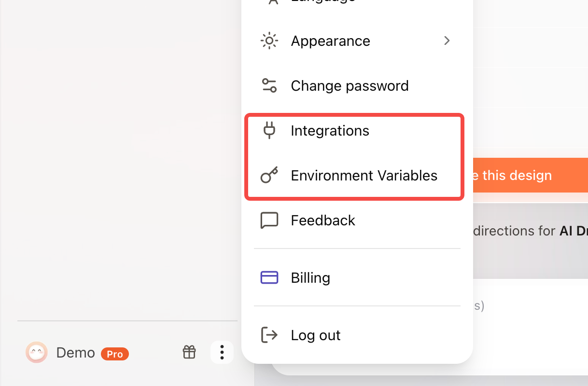Open the three-dot menu button
This screenshot has height=386, width=588.
click(x=222, y=352)
